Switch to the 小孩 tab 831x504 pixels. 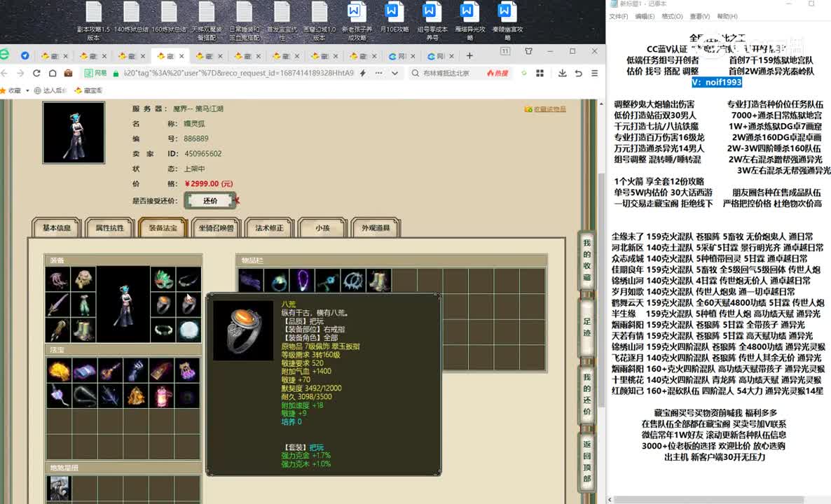tap(323, 227)
